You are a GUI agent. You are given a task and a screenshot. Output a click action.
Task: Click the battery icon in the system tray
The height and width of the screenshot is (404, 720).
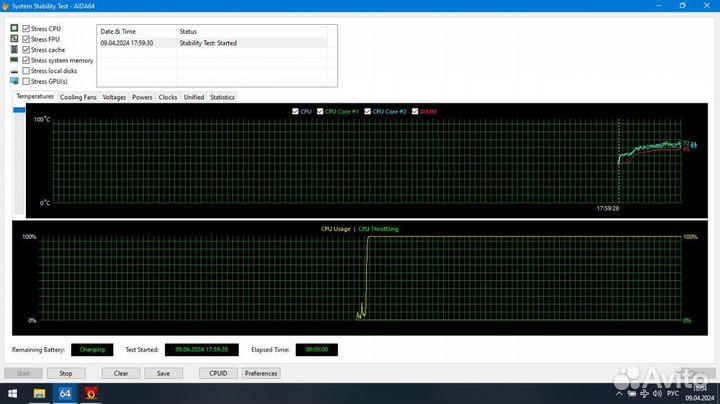coord(632,393)
